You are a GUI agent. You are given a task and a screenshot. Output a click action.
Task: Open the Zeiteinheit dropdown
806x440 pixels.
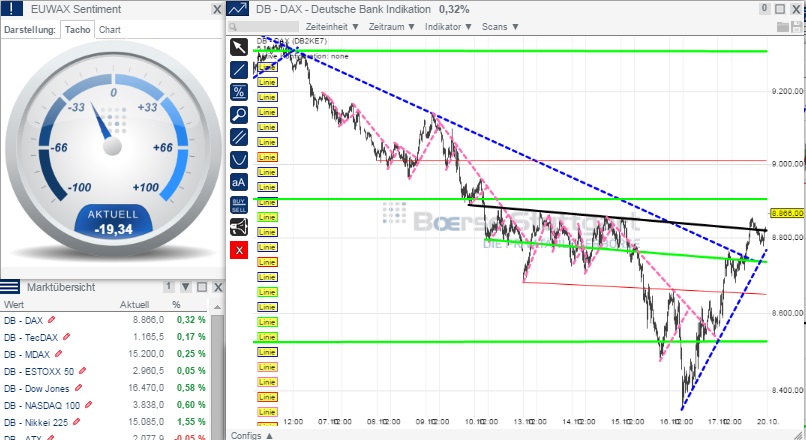point(332,27)
